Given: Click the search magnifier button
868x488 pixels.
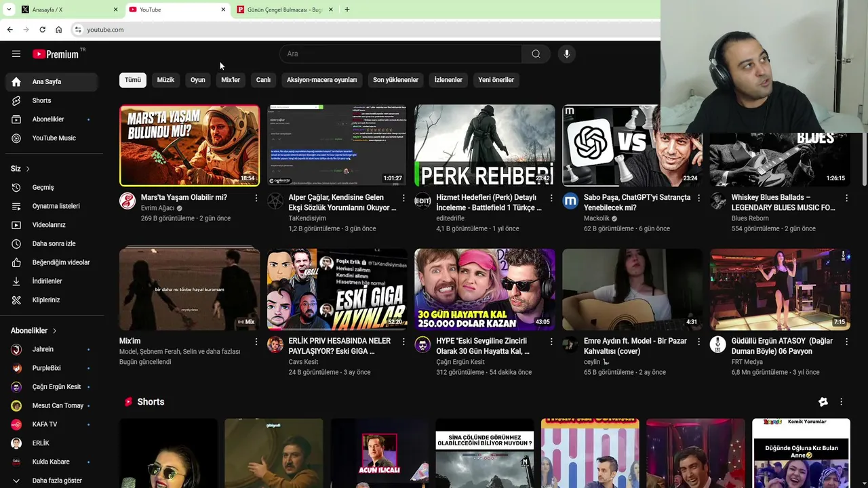Looking at the screenshot, I should [x=536, y=54].
